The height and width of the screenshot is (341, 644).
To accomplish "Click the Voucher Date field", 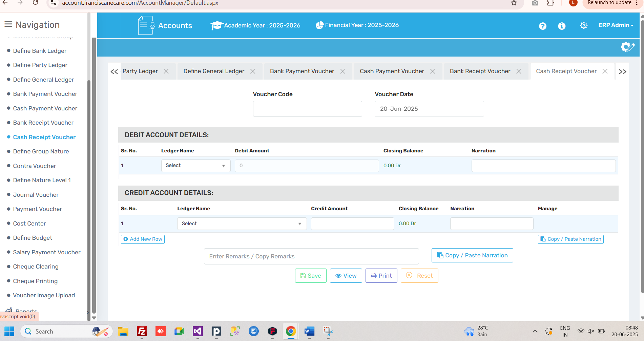I will click(x=429, y=109).
